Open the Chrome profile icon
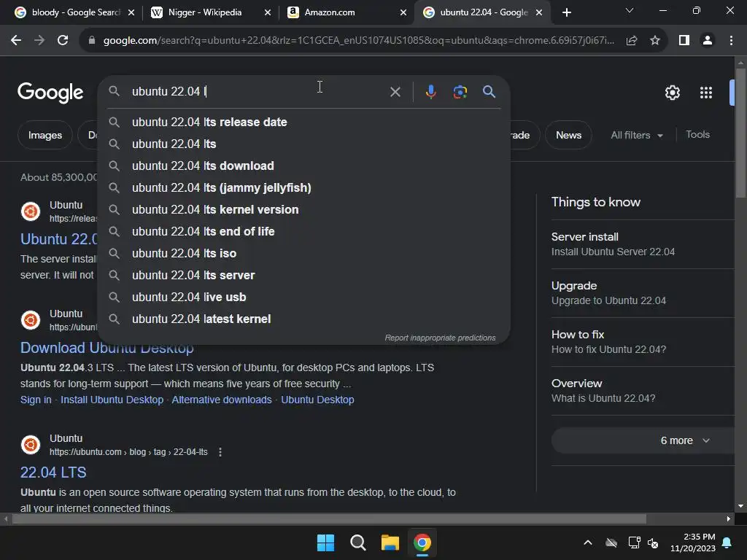The width and height of the screenshot is (747, 560). point(708,41)
